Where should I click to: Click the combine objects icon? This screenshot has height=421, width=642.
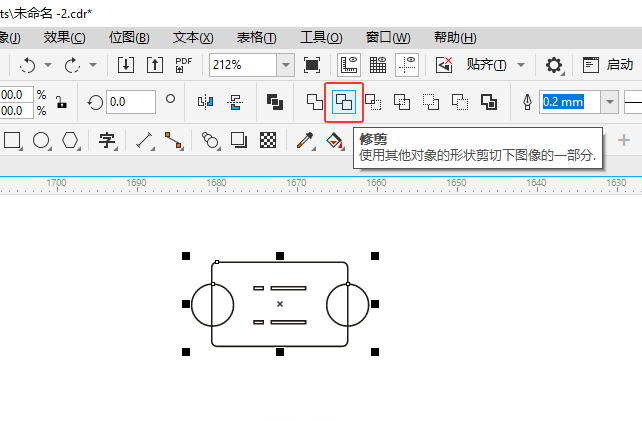275,102
